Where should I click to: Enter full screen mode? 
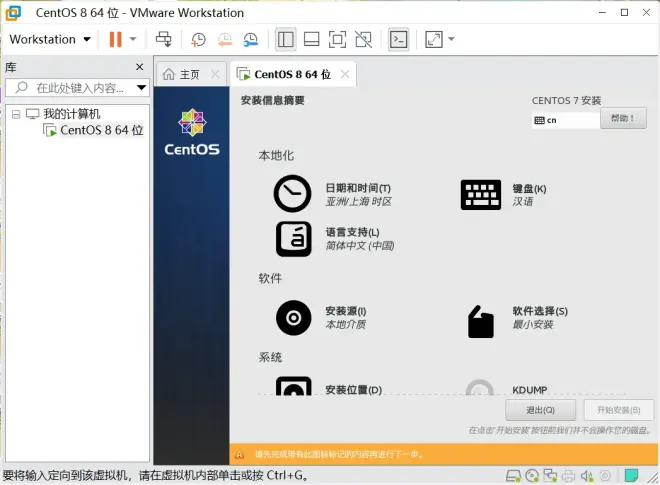338,40
